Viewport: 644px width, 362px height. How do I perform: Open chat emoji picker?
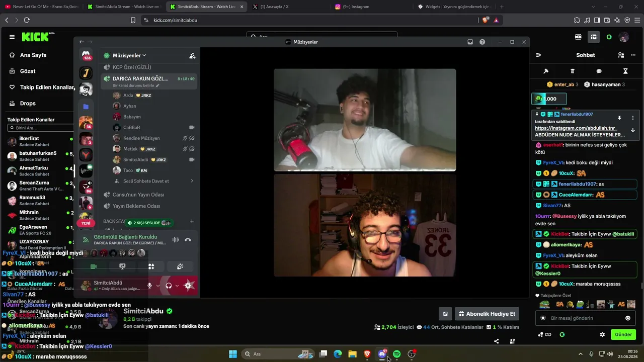(x=628, y=318)
